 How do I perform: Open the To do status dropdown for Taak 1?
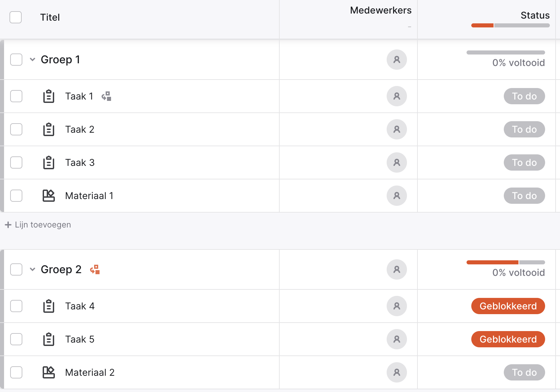[x=524, y=96]
